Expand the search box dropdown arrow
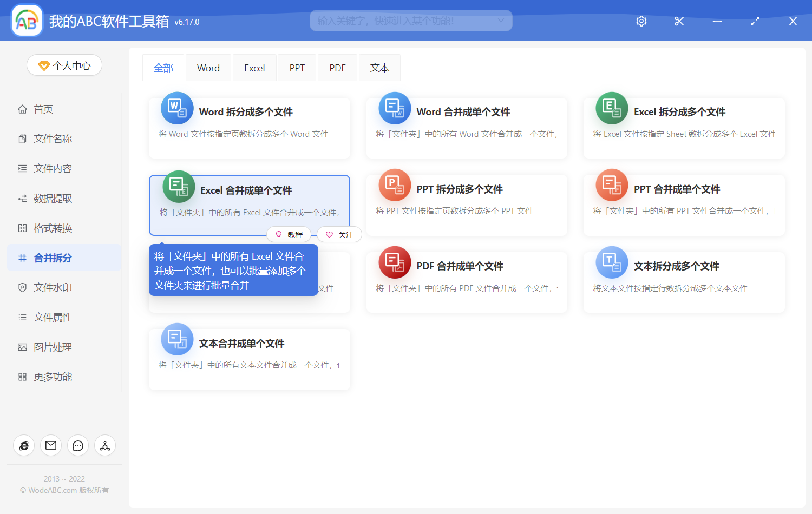The height and width of the screenshot is (514, 812). pyautogui.click(x=501, y=21)
